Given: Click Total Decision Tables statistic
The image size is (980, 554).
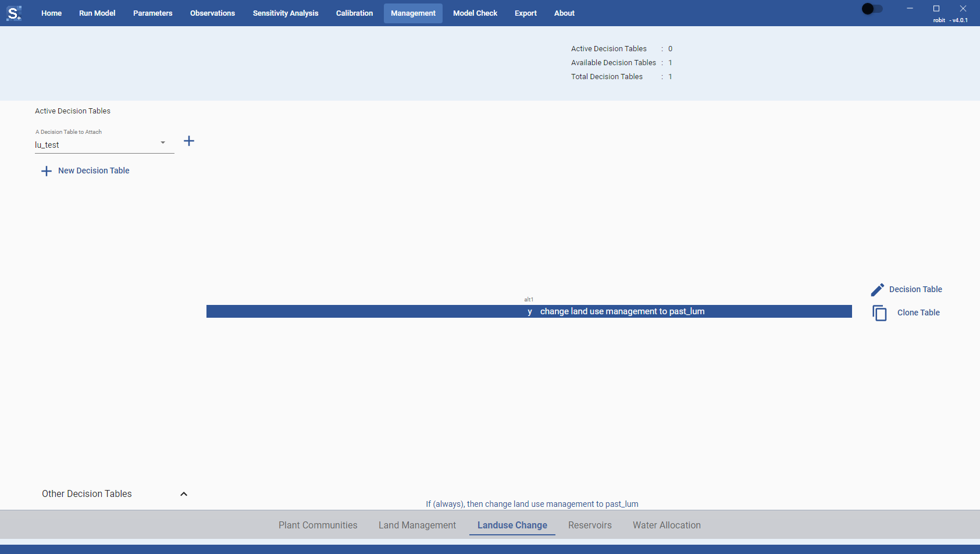Looking at the screenshot, I should pyautogui.click(x=622, y=77).
